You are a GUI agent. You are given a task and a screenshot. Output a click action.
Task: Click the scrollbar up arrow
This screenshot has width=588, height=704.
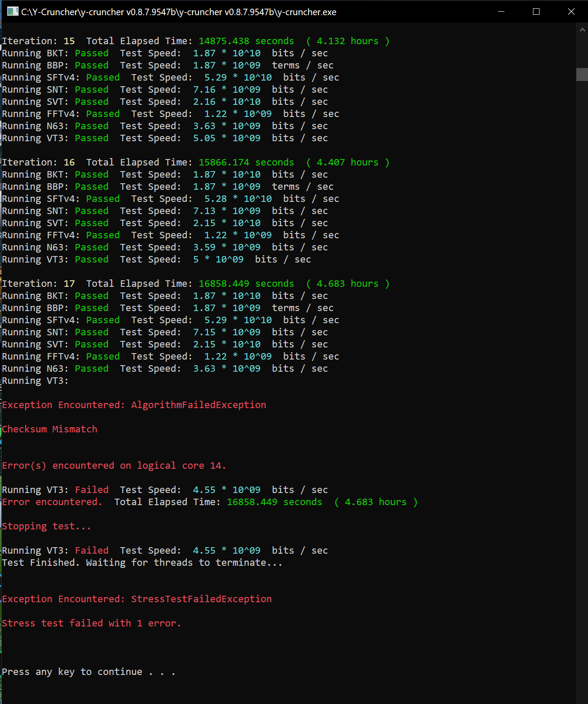pos(582,30)
